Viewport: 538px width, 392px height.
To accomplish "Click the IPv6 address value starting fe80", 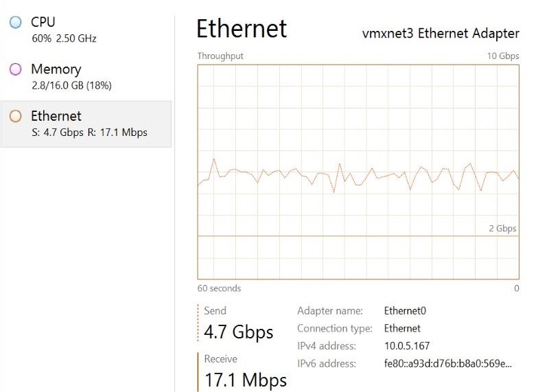I will (x=447, y=363).
